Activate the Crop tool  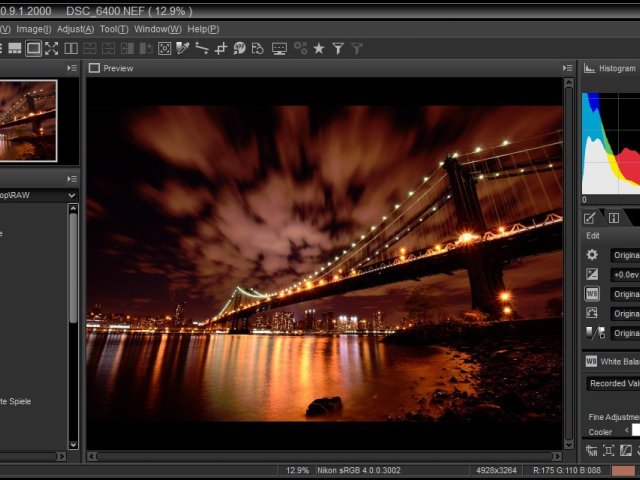220,49
